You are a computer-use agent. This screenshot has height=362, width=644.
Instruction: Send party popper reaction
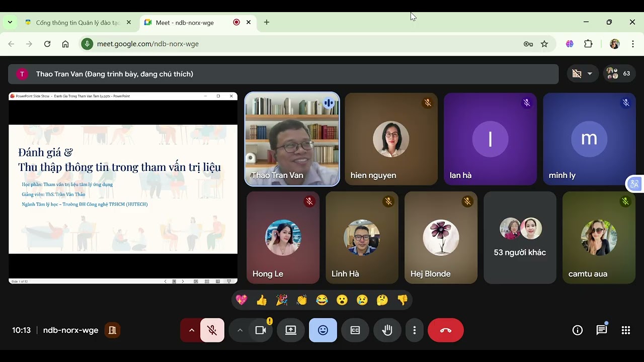tap(282, 300)
